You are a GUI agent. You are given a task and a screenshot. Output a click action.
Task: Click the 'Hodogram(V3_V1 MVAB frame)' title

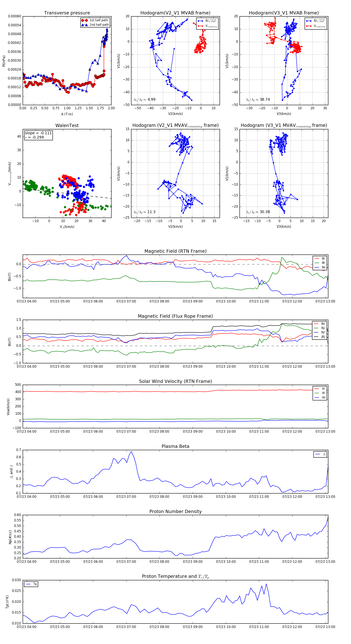tap(284, 13)
